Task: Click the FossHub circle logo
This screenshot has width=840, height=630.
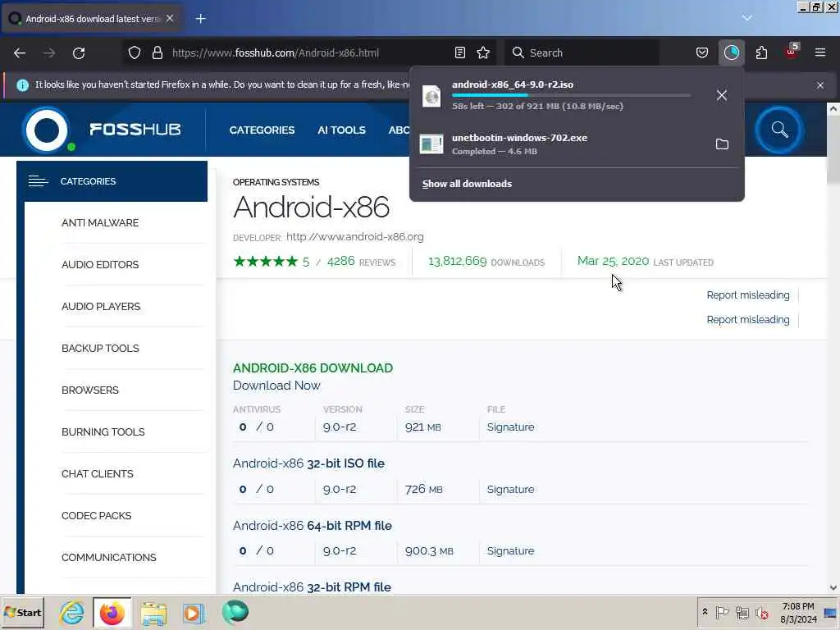Action: (x=47, y=130)
